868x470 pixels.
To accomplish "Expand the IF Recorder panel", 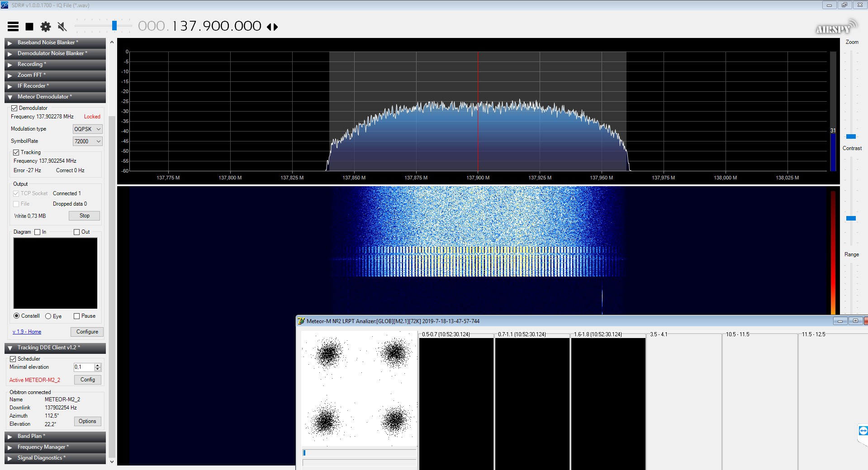I will (x=55, y=86).
